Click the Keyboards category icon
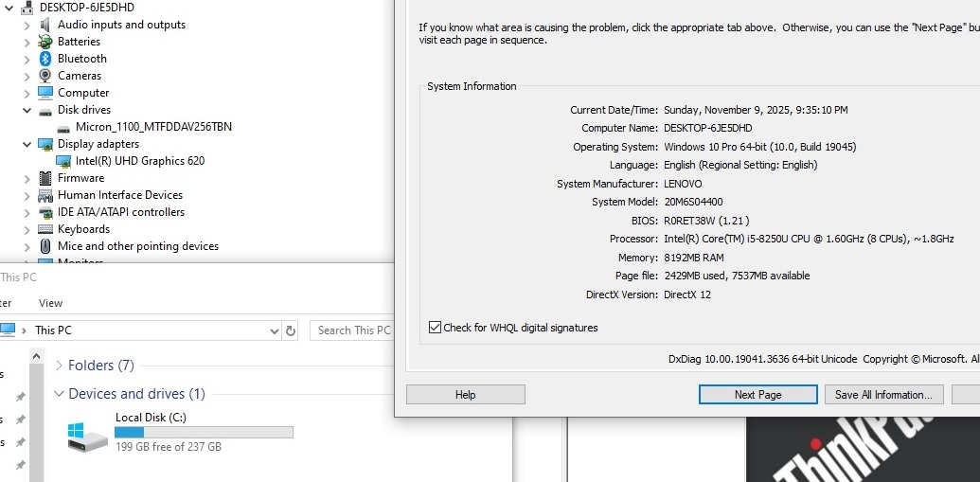The height and width of the screenshot is (482, 980). pyautogui.click(x=45, y=229)
